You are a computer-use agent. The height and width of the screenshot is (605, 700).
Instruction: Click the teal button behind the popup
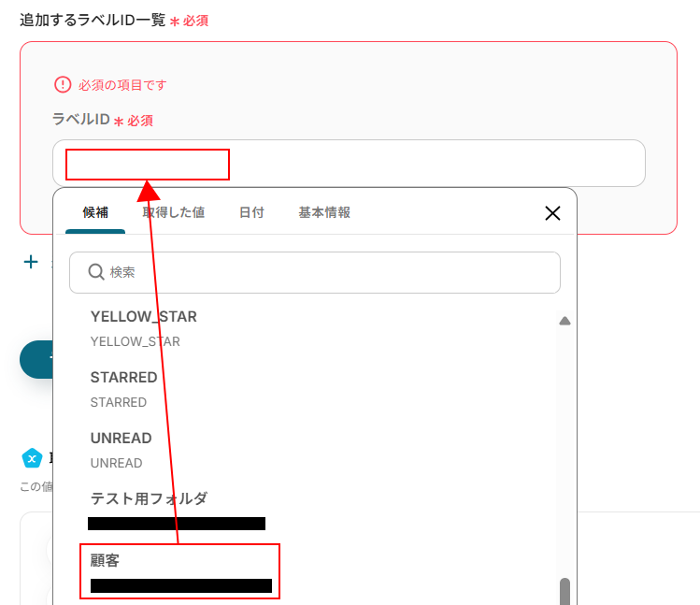pyautogui.click(x=36, y=359)
